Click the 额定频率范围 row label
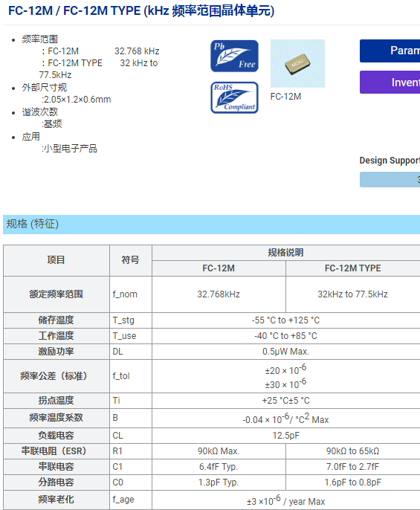This screenshot has height=510, width=420. pyautogui.click(x=56, y=294)
